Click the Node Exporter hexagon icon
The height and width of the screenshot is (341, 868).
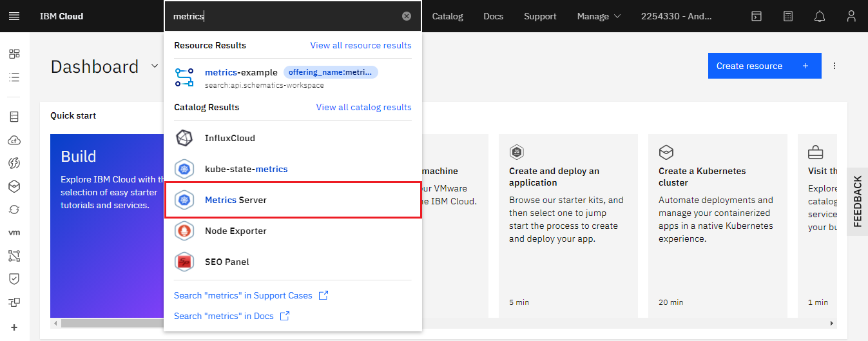click(184, 231)
